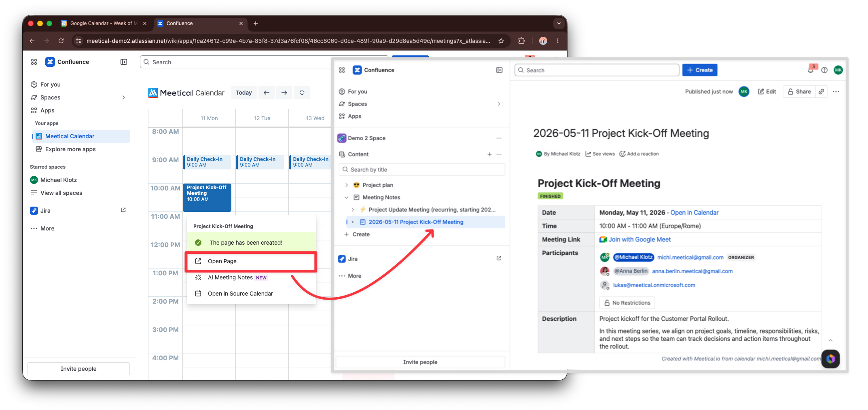Open the Jira external link icon in the right panel
Image resolution: width=868 pixels, height=410 pixels.
pos(499,258)
